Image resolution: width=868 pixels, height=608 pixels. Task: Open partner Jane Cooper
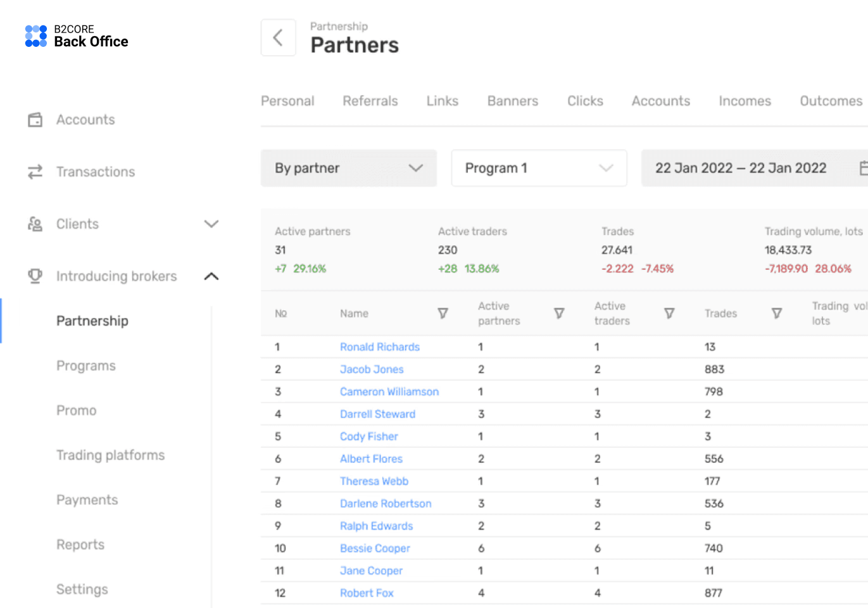coord(371,571)
